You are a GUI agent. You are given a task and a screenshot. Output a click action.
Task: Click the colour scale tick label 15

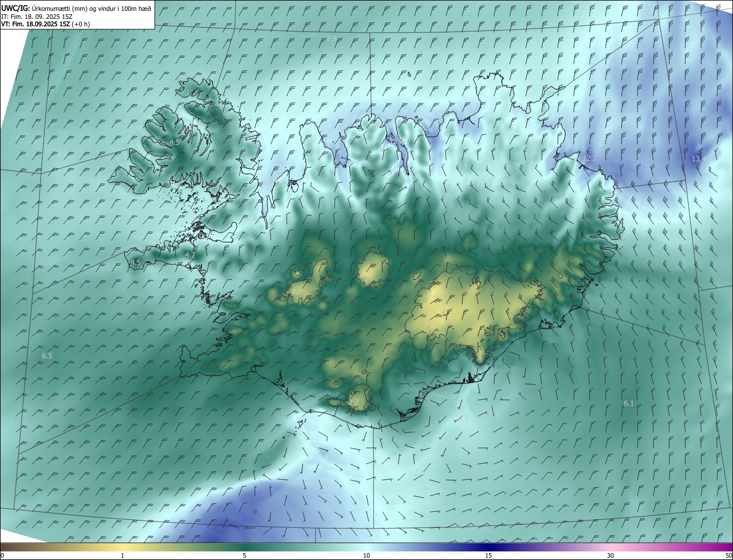488,555
